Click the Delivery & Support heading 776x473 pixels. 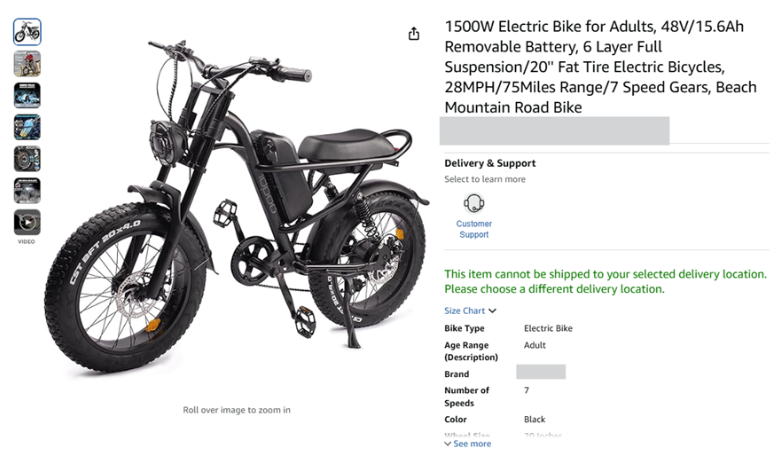click(x=490, y=163)
